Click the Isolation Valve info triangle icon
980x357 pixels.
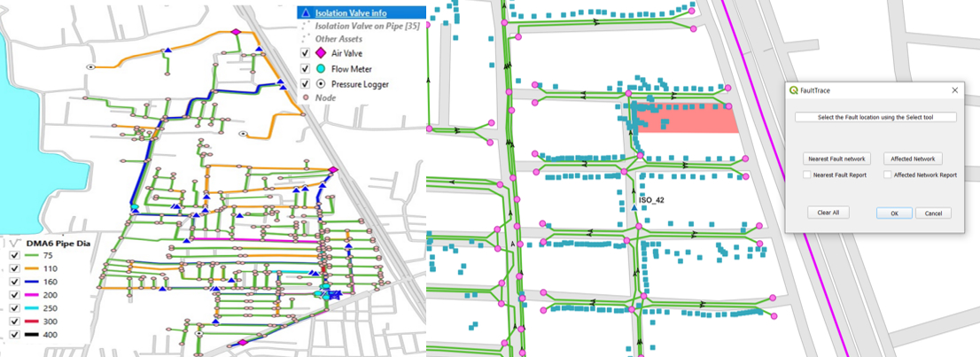click(304, 13)
